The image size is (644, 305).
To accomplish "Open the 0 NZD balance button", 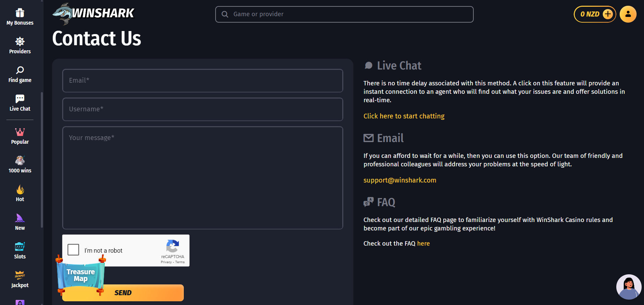I will pos(595,14).
